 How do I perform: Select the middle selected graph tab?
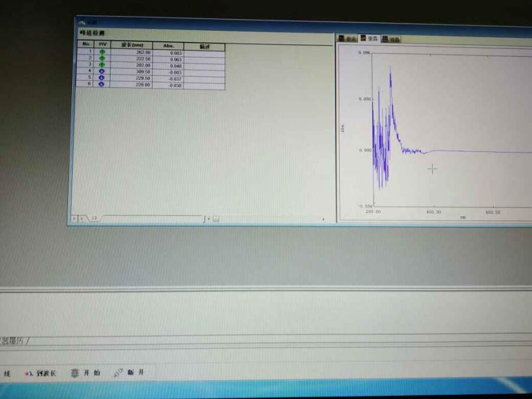pos(369,38)
